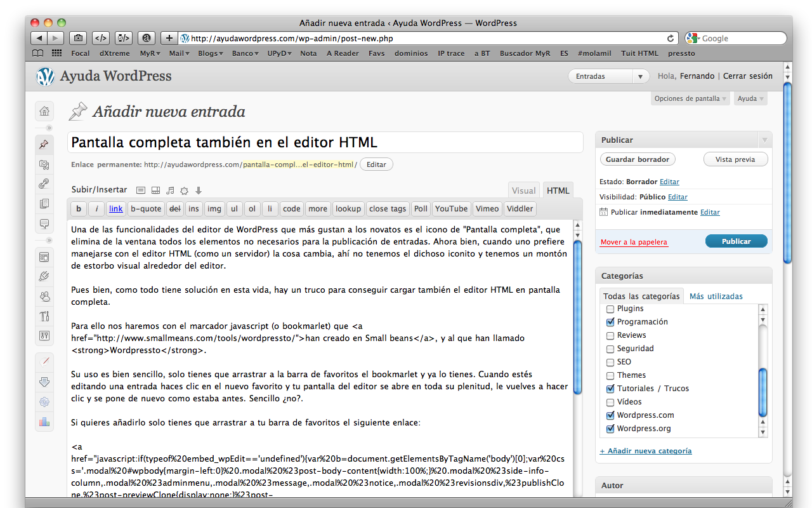Click the down-arrow plugin icon in sidebar

[44, 382]
